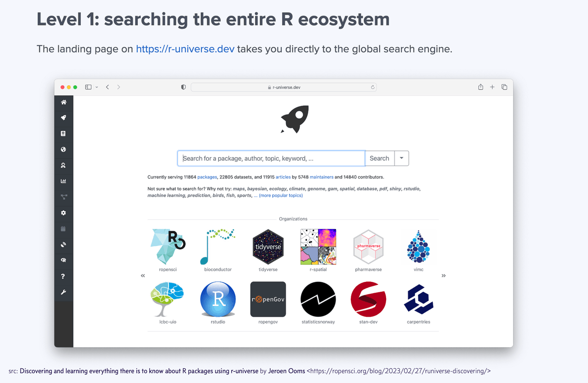Open the question mark help icon
The width and height of the screenshot is (588, 383).
63,277
